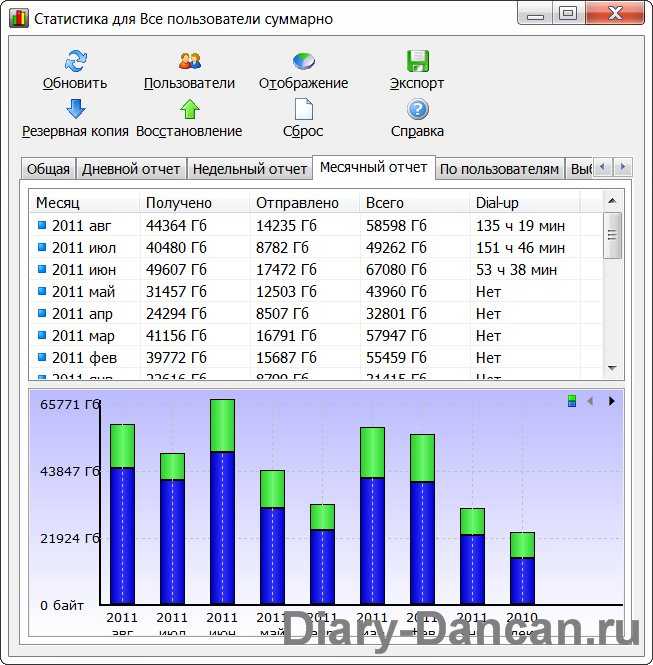Click the icon of the 2011 авг row
The width and height of the screenshot is (653, 665).
click(42, 225)
